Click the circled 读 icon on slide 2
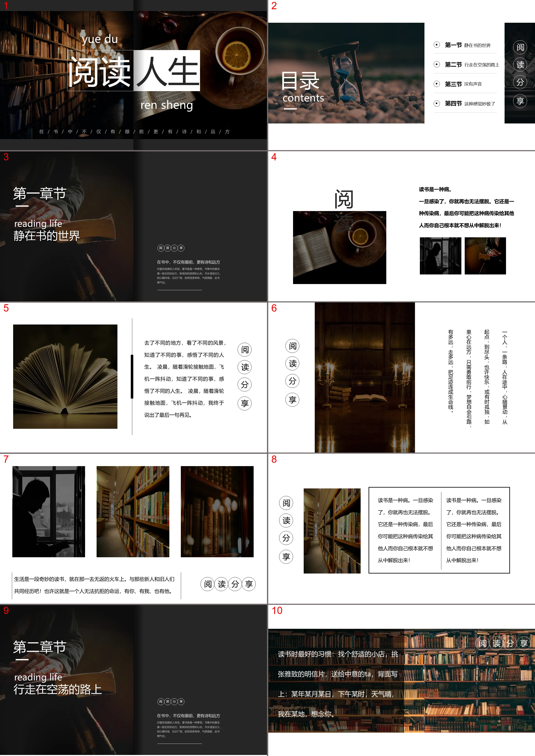 [x=520, y=65]
